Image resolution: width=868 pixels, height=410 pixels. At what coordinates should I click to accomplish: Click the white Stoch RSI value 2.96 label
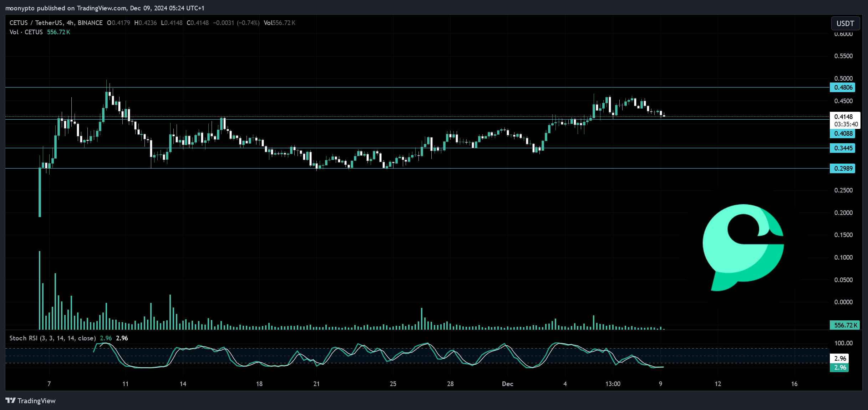[840, 359]
